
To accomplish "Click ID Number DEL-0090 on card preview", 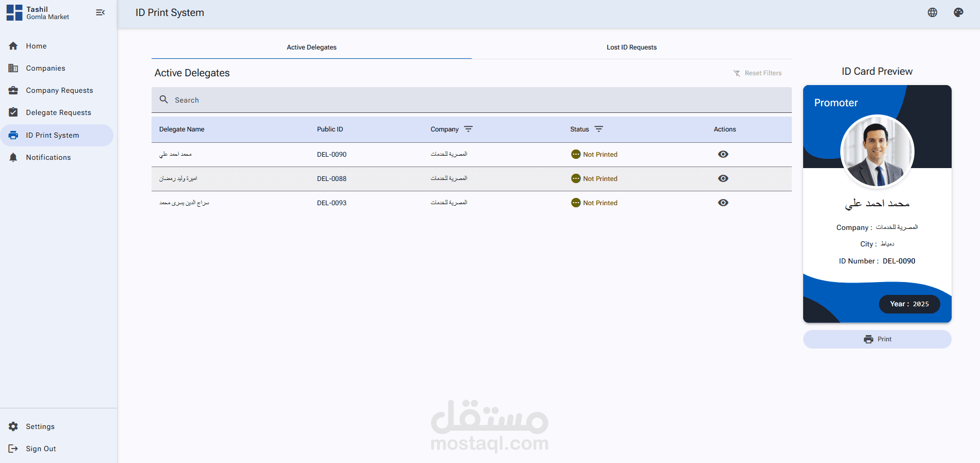I will (877, 261).
